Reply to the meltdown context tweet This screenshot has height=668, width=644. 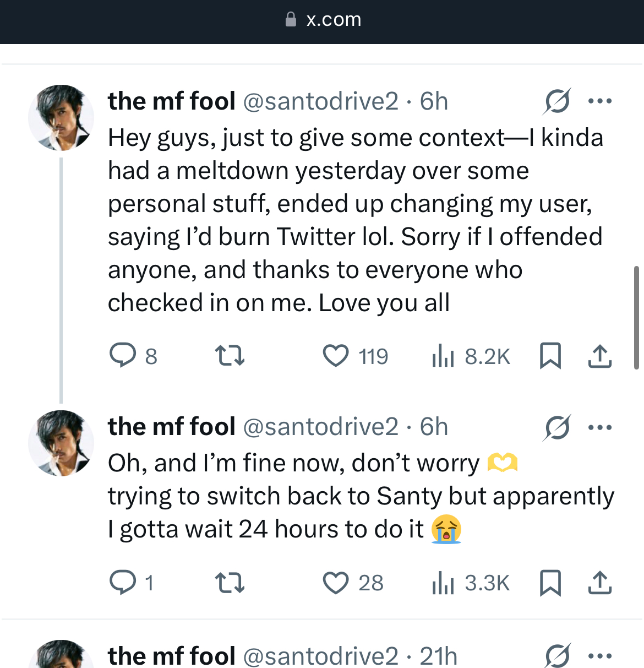(123, 355)
